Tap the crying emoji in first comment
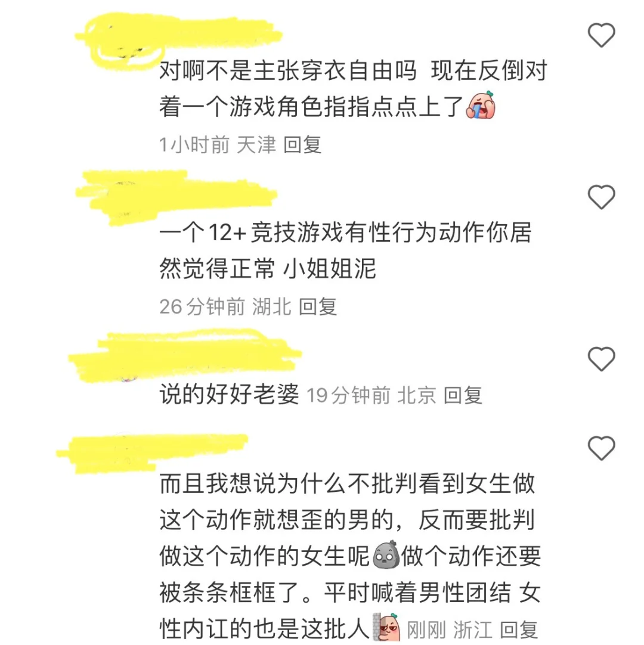644x645 pixels. coord(481,106)
